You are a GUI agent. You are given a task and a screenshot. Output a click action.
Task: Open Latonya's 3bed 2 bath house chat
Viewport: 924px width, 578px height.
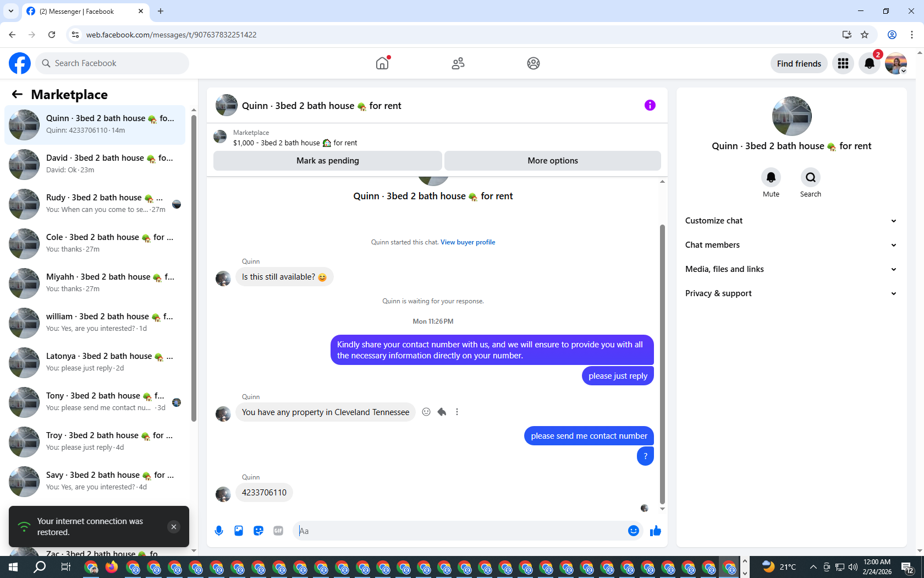pos(95,363)
